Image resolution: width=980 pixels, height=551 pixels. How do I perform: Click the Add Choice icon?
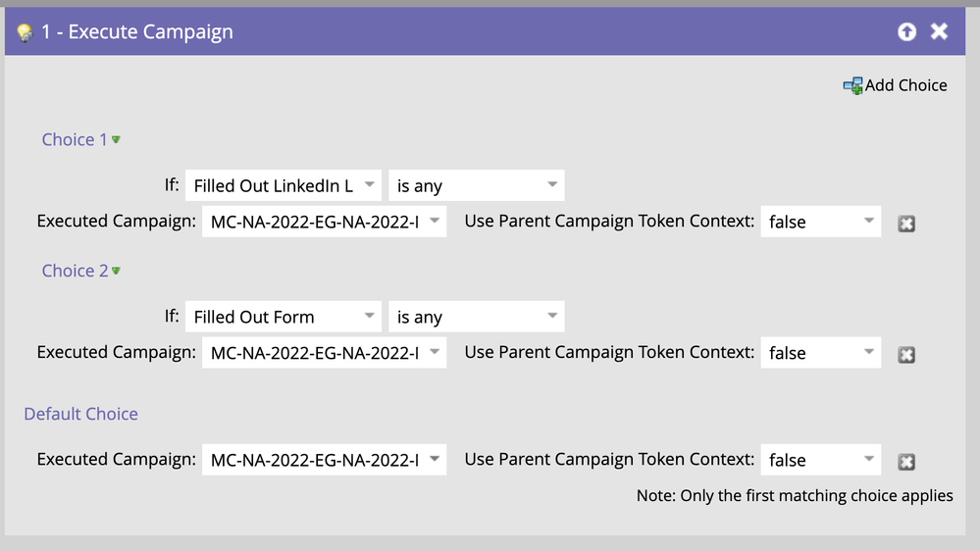[852, 86]
